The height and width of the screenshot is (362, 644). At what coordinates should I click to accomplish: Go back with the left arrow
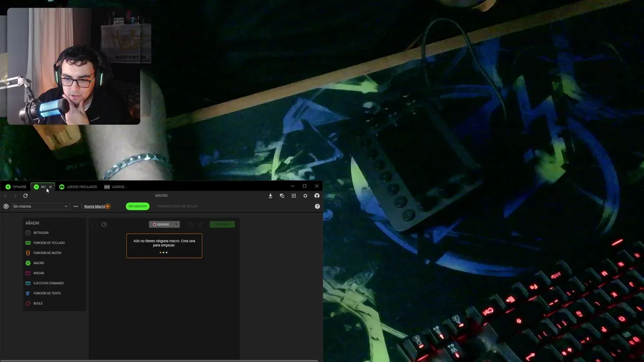(x=6, y=196)
